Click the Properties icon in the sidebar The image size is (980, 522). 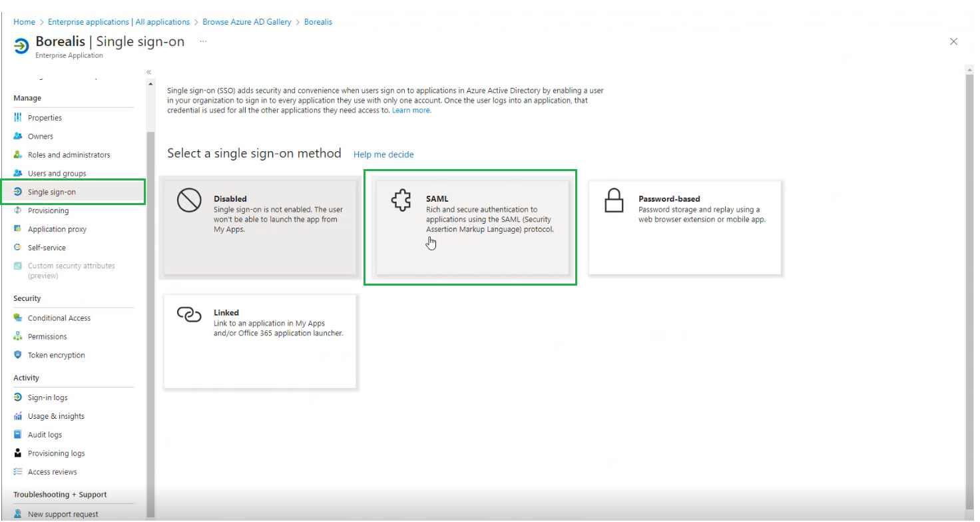(18, 118)
